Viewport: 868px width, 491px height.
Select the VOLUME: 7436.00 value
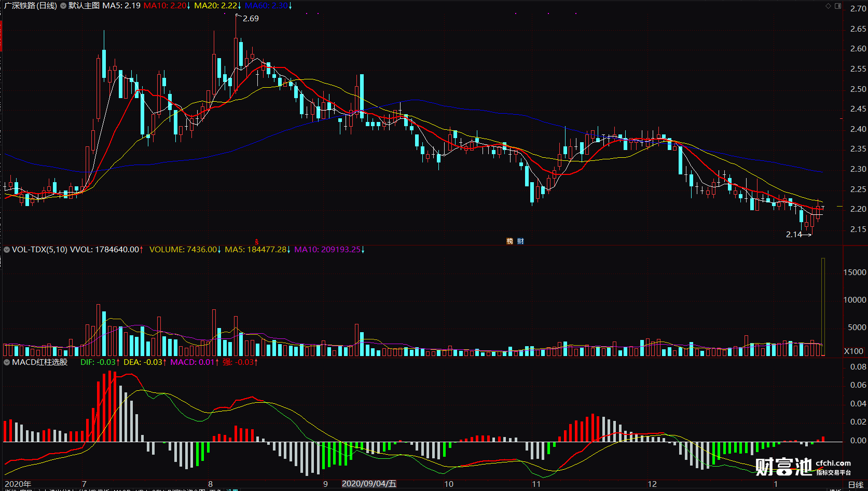183,250
